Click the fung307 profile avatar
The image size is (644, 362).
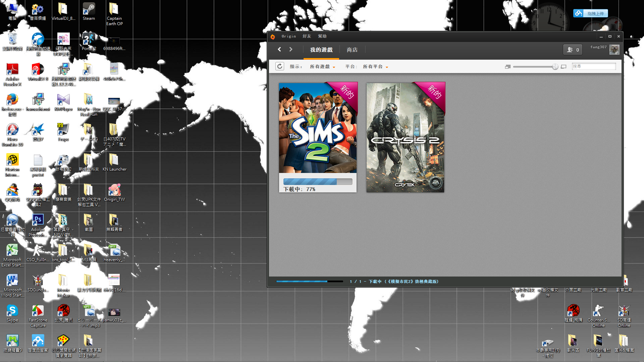pyautogui.click(x=614, y=50)
